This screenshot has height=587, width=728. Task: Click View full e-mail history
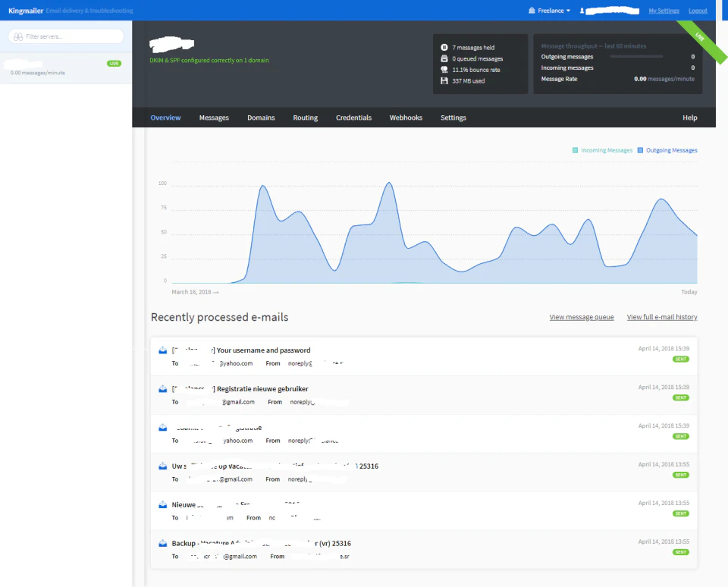point(661,317)
